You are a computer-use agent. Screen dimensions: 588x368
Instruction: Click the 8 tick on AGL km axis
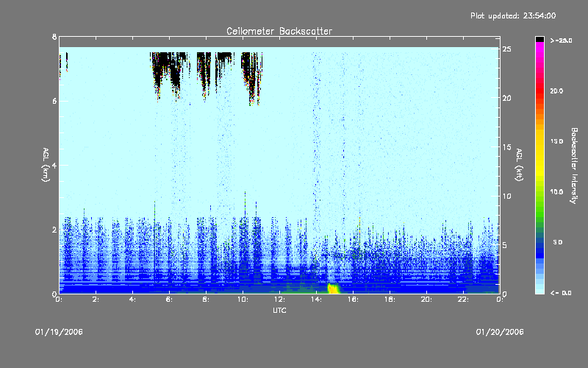pos(54,37)
